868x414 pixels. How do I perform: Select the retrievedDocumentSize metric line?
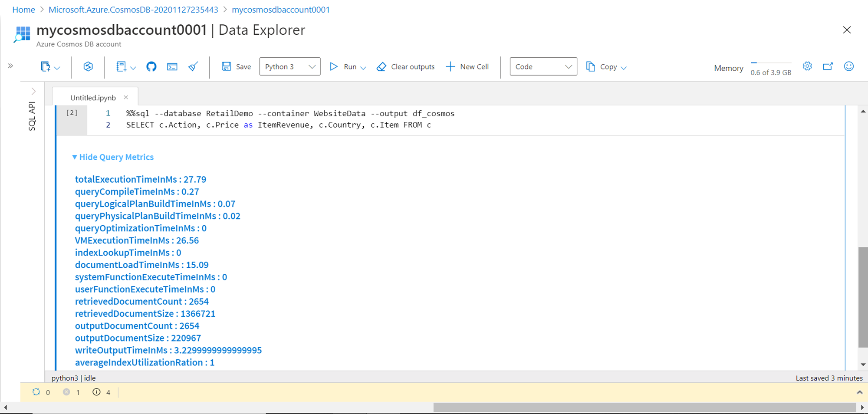coord(145,313)
